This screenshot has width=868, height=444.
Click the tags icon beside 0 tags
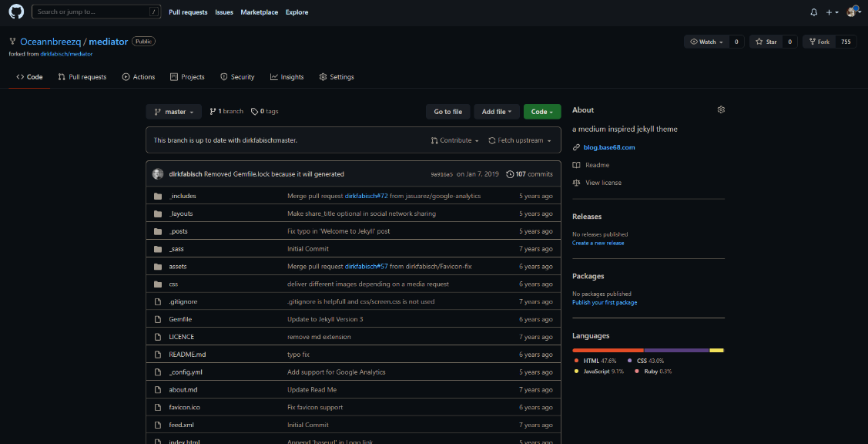(x=255, y=112)
